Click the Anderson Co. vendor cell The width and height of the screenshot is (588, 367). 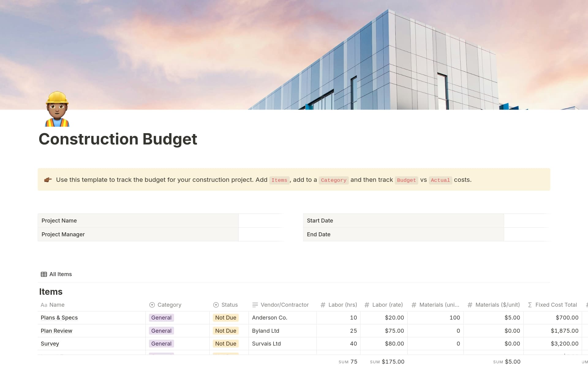pyautogui.click(x=282, y=318)
